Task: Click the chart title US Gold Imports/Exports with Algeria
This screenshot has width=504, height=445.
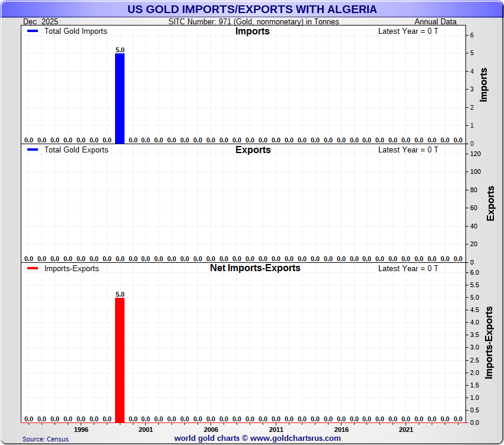Action: 251,9
